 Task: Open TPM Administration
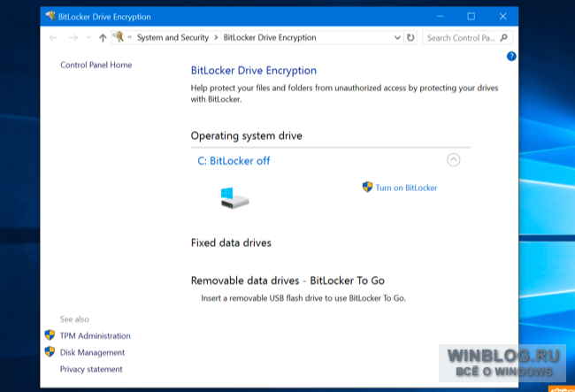(x=96, y=336)
